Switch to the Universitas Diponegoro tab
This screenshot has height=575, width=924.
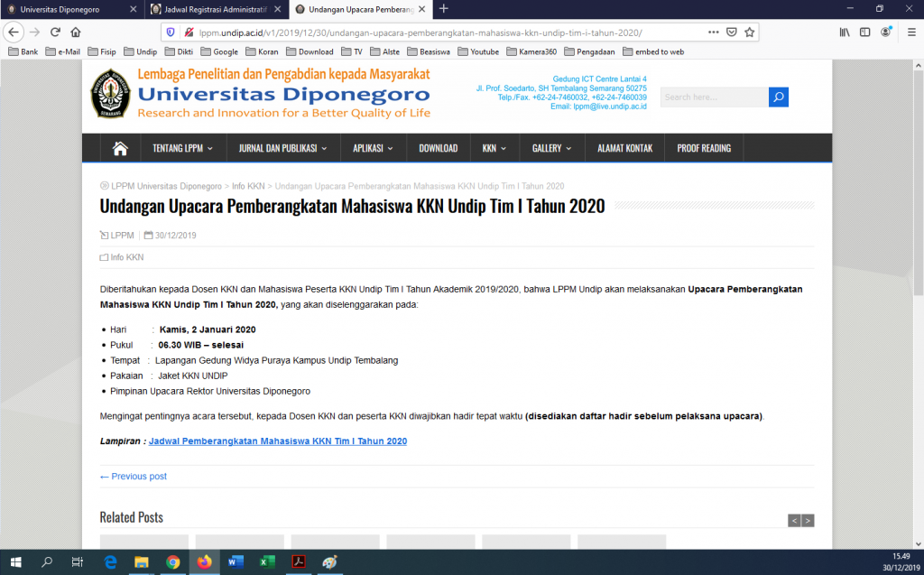click(70, 9)
